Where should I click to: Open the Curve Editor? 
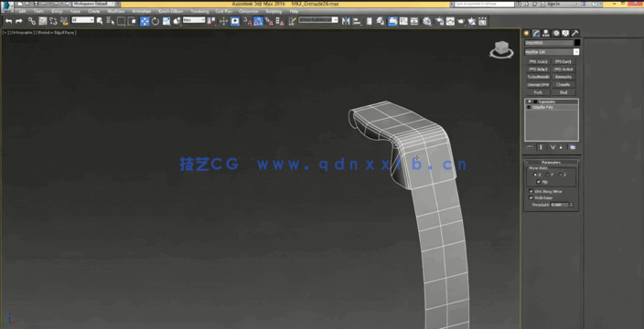403,21
